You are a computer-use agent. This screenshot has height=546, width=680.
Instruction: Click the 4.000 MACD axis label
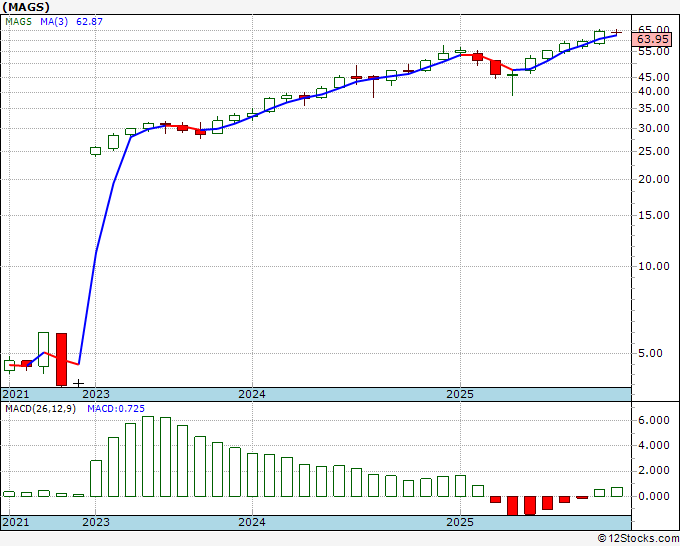tap(654, 445)
